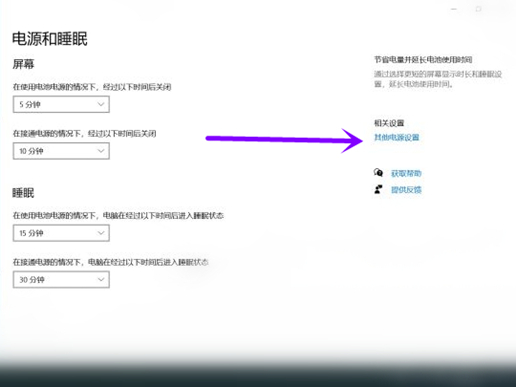Click the 睡眠 section heading
The height and width of the screenshot is (387, 516).
pos(23,193)
